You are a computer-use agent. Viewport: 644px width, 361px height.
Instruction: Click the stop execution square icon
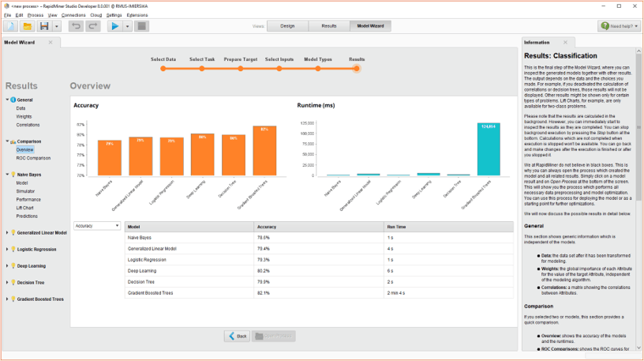click(141, 26)
